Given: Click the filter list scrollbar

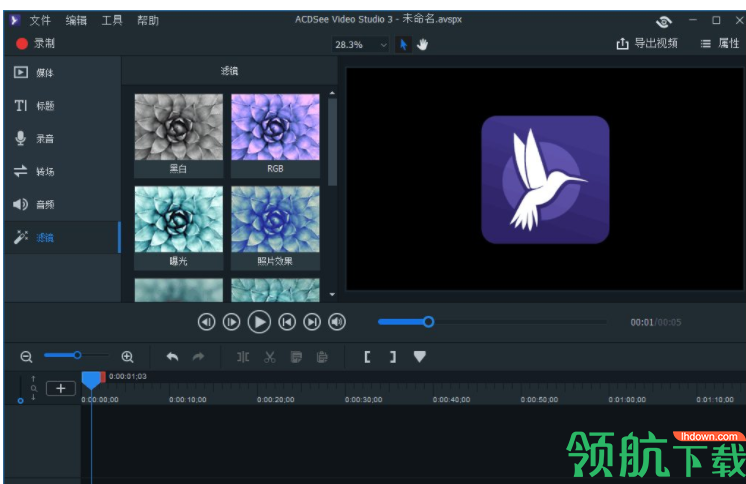Looking at the screenshot, I should click(332, 142).
